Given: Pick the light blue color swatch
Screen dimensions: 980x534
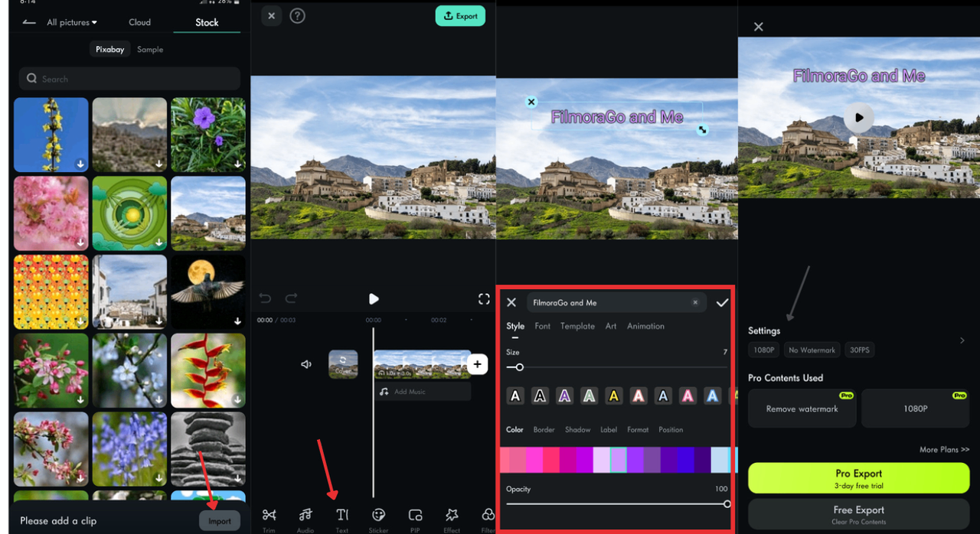Looking at the screenshot, I should click(x=720, y=460).
